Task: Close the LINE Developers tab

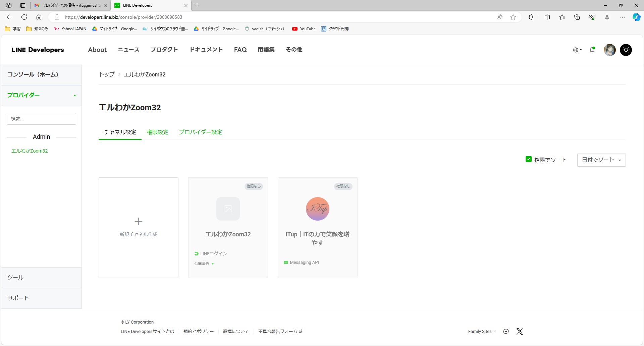Action: pos(186,5)
